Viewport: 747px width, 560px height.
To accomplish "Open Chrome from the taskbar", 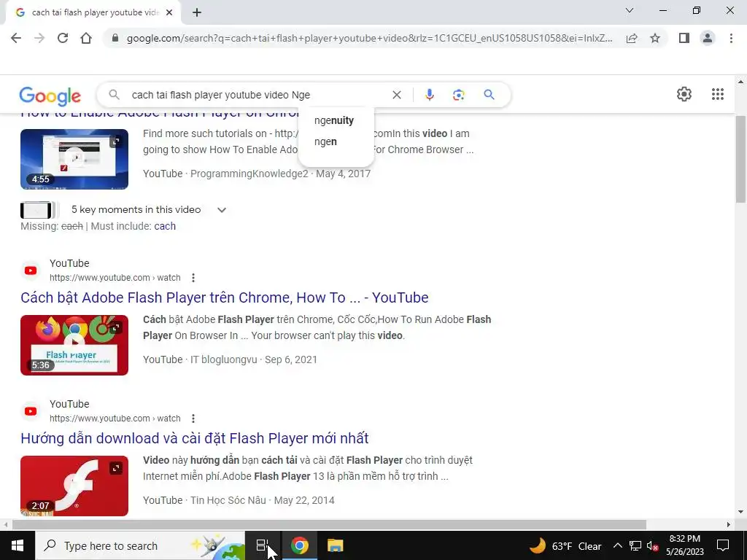I will pyautogui.click(x=299, y=545).
